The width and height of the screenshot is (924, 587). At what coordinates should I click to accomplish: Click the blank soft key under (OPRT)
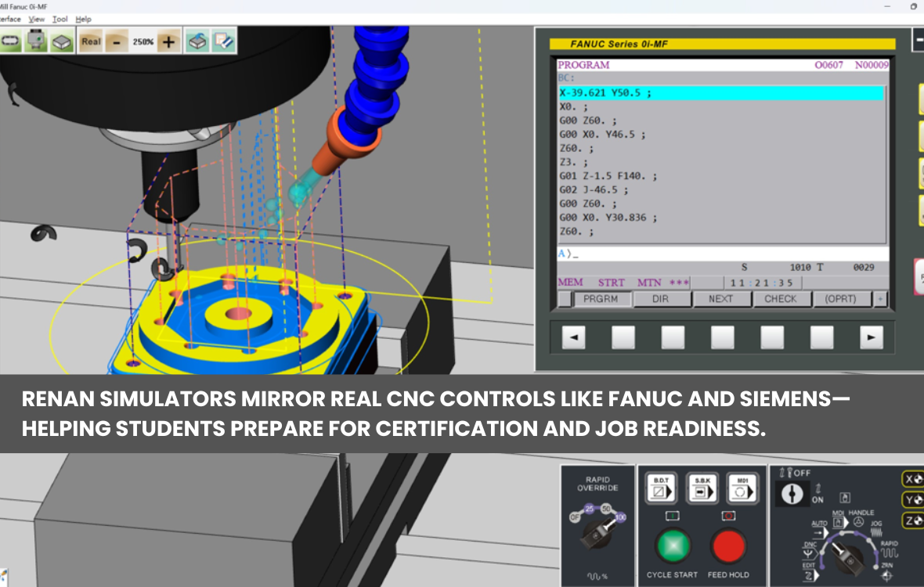click(x=821, y=337)
